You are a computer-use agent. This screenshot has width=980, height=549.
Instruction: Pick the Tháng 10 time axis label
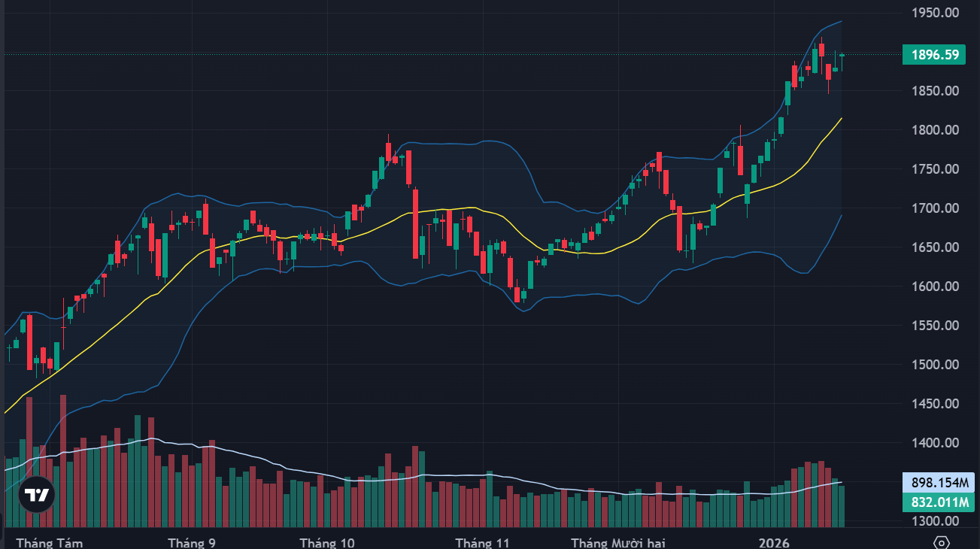[x=327, y=542]
